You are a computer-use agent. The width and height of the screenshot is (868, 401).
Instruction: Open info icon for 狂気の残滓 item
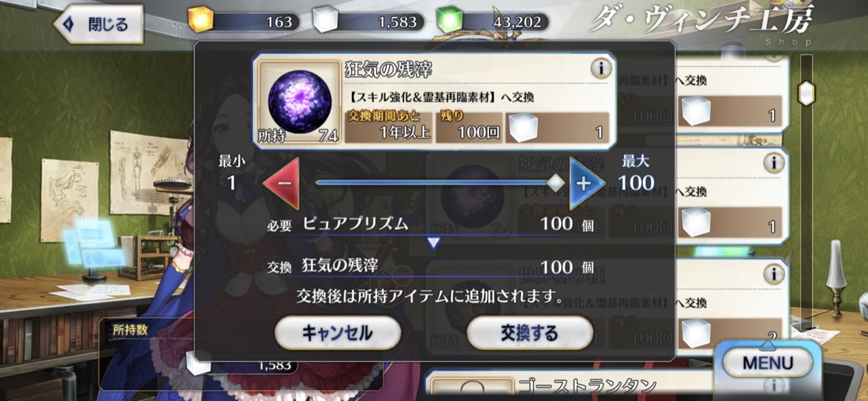click(601, 68)
